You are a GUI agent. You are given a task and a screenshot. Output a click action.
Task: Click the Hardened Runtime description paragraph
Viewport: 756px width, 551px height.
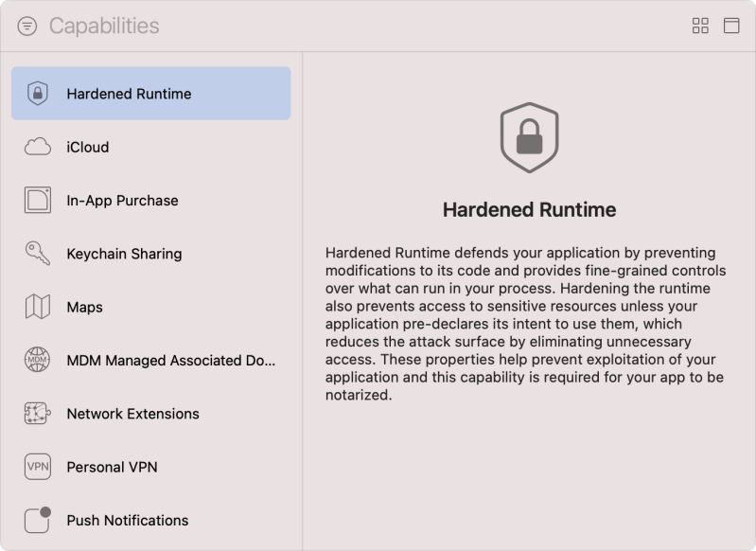pyautogui.click(x=525, y=324)
